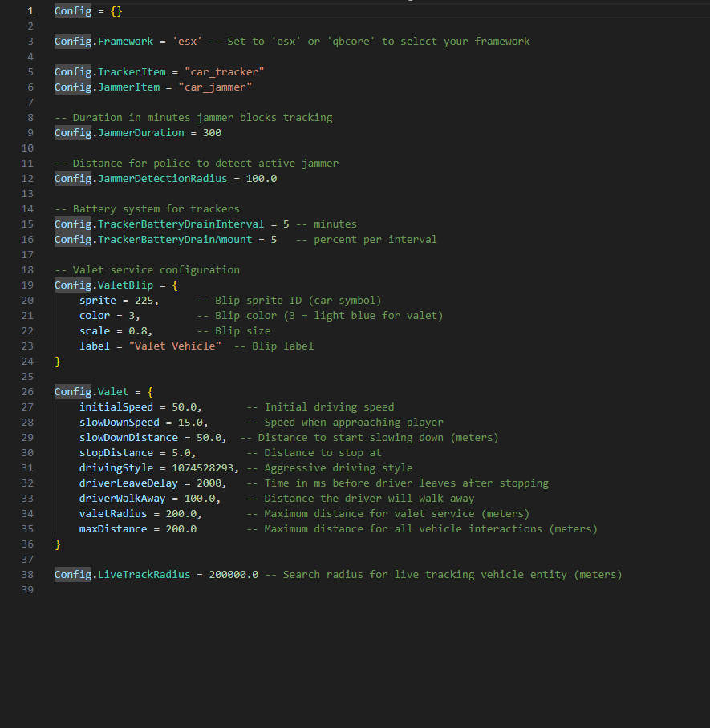Click the sprite value 225
This screenshot has width=710, height=728.
tap(144, 301)
